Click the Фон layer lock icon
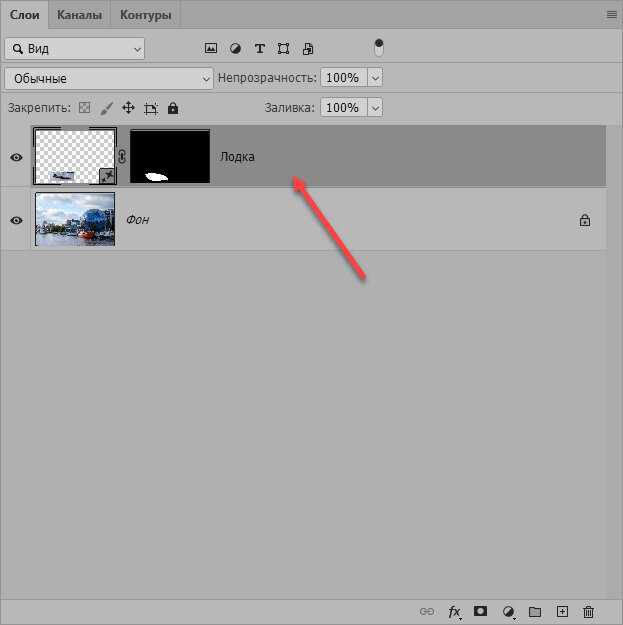Screen dimensions: 623x625 tap(585, 220)
